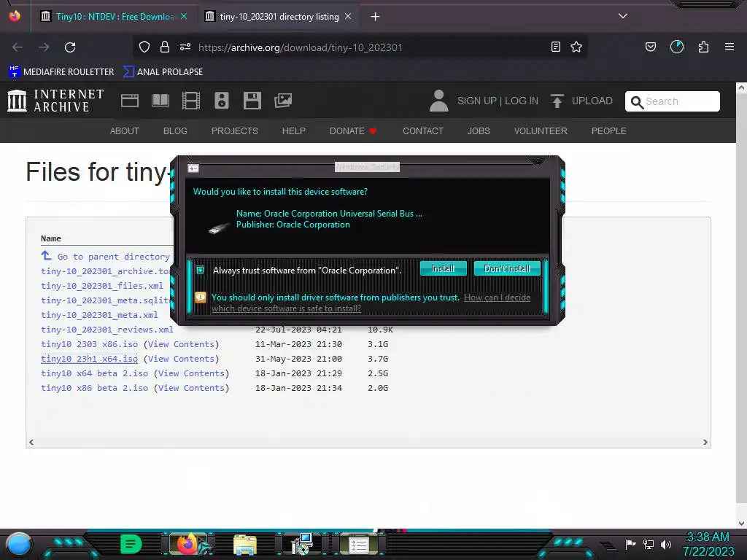Open the DONATE menu item

coord(353,131)
